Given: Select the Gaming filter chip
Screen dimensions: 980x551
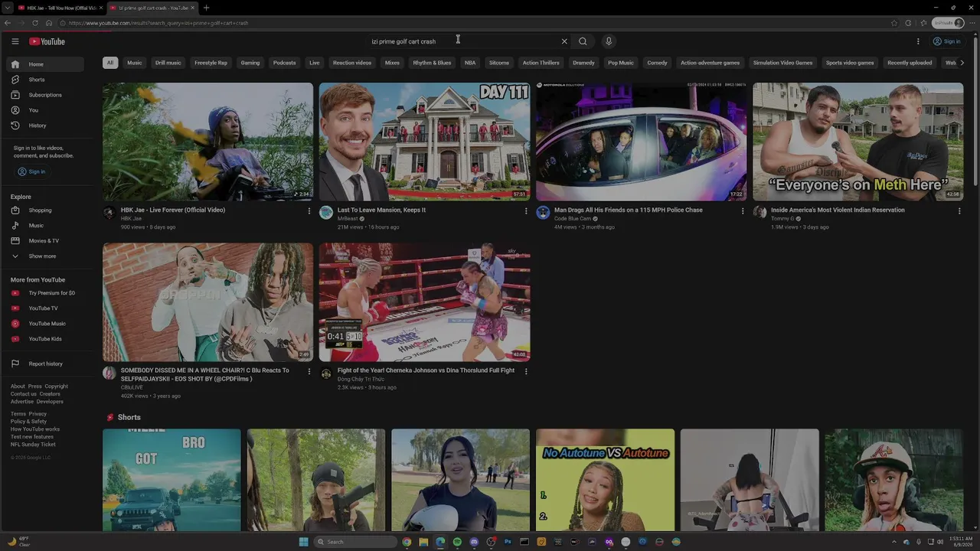Looking at the screenshot, I should point(250,63).
